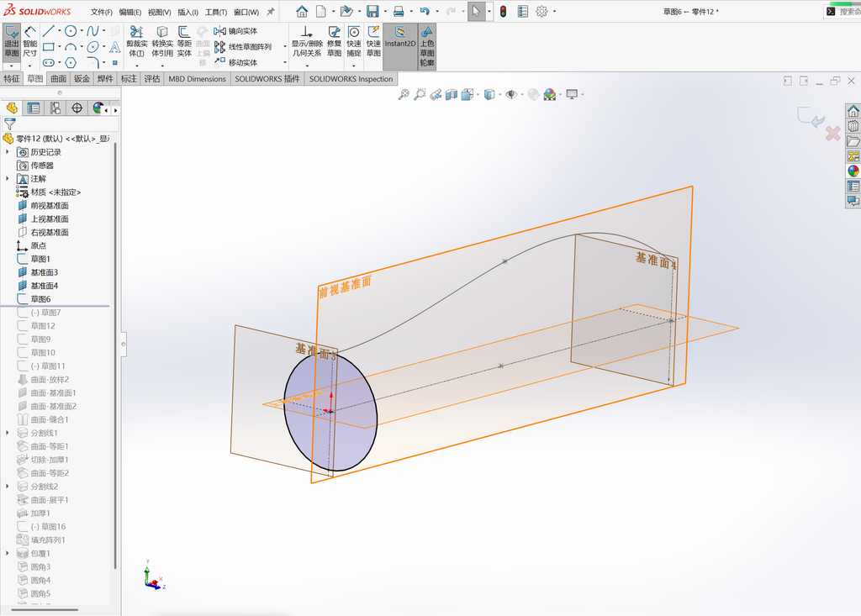Image resolution: width=861 pixels, height=616 pixels.
Task: Switch to the 评估 (Evaluate) tab
Action: point(152,78)
